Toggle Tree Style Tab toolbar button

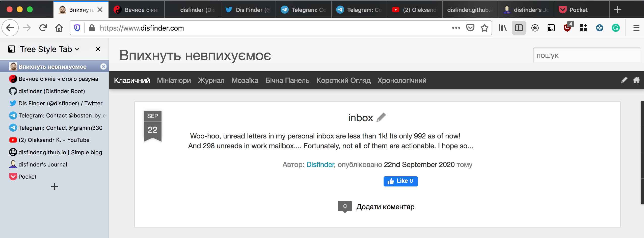pyautogui.click(x=551, y=28)
